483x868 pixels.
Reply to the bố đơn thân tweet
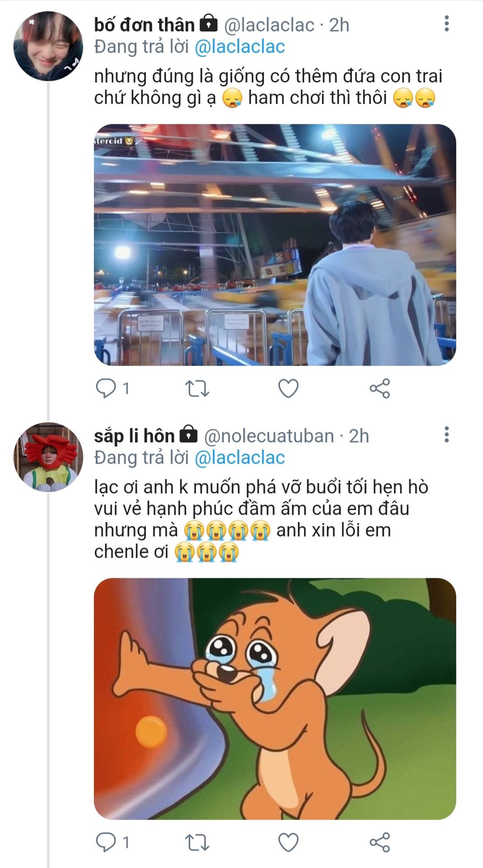[x=106, y=388]
